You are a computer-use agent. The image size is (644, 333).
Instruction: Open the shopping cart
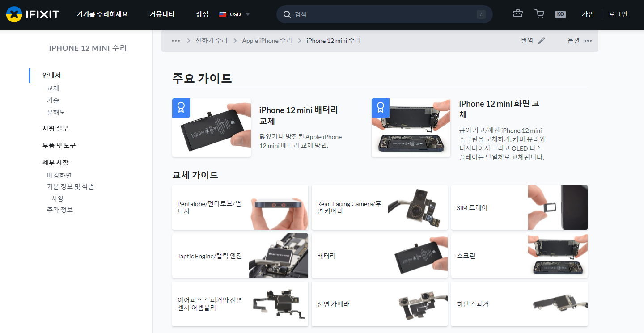click(539, 14)
